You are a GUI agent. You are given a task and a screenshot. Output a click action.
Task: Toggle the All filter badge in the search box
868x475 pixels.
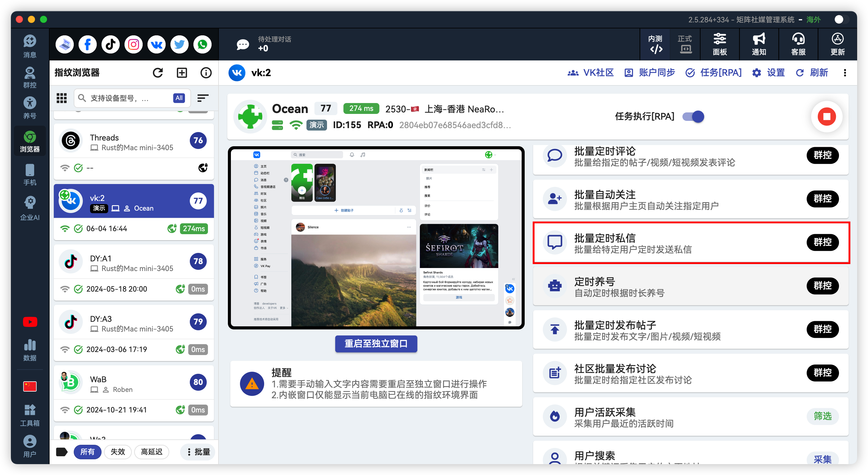[179, 98]
